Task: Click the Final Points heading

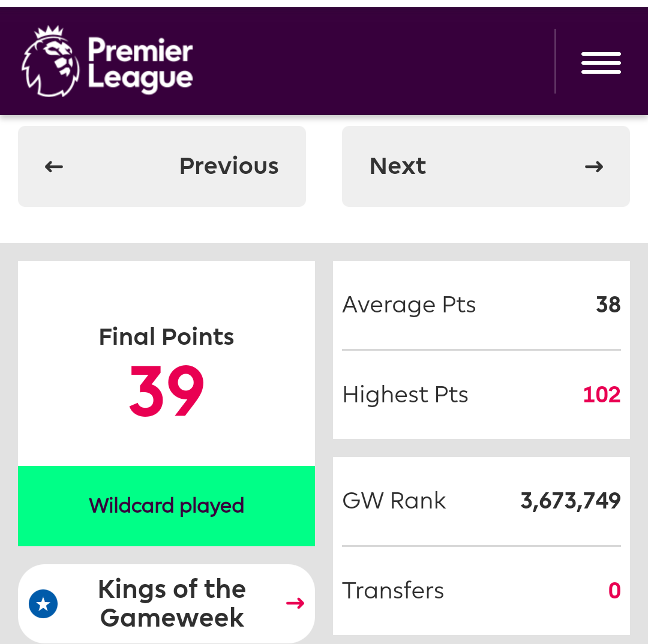Action: coord(167,336)
